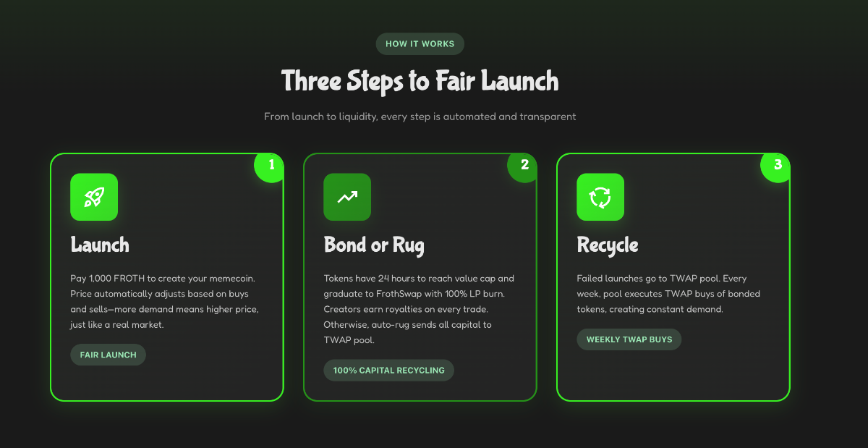Screen dimensions: 868x448
Task: Click empty space inside Launch card beside rocket
Action: click(x=188, y=197)
